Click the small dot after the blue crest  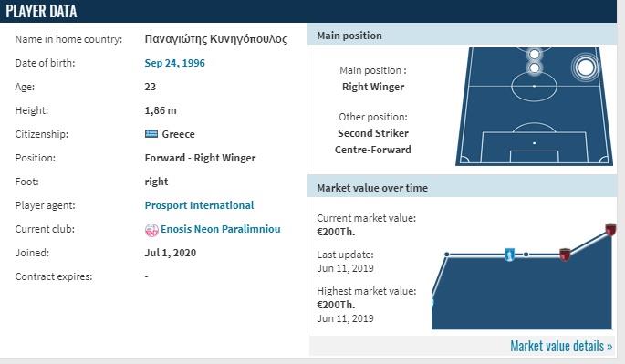(x=526, y=255)
